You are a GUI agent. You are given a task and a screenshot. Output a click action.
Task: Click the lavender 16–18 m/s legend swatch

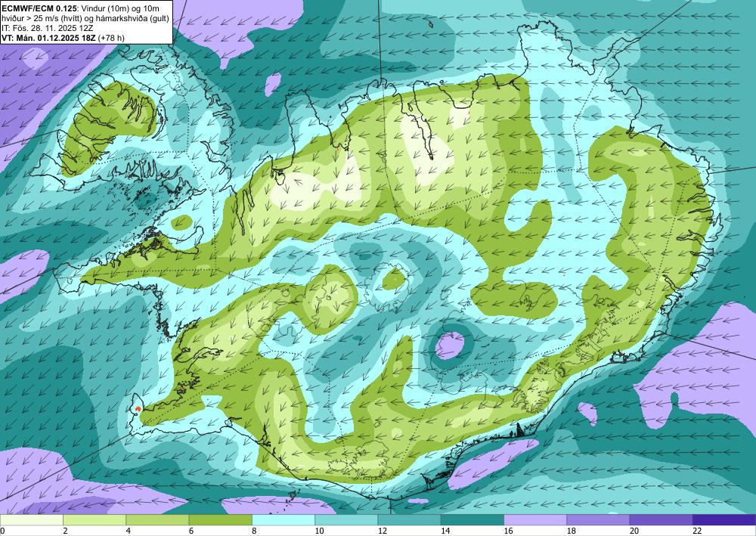pyautogui.click(x=535, y=519)
